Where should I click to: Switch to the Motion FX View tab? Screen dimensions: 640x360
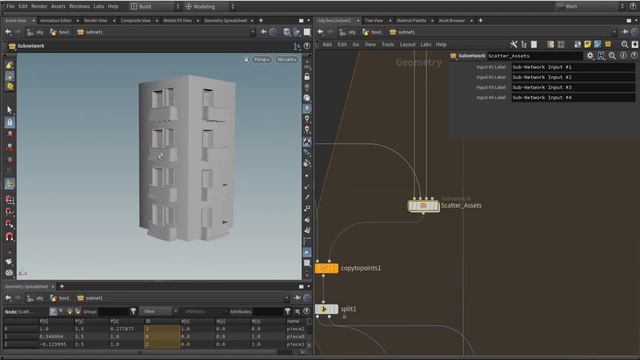(x=178, y=20)
